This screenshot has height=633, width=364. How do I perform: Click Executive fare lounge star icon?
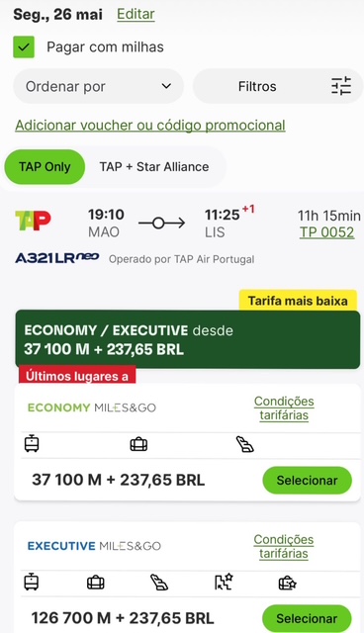(224, 582)
